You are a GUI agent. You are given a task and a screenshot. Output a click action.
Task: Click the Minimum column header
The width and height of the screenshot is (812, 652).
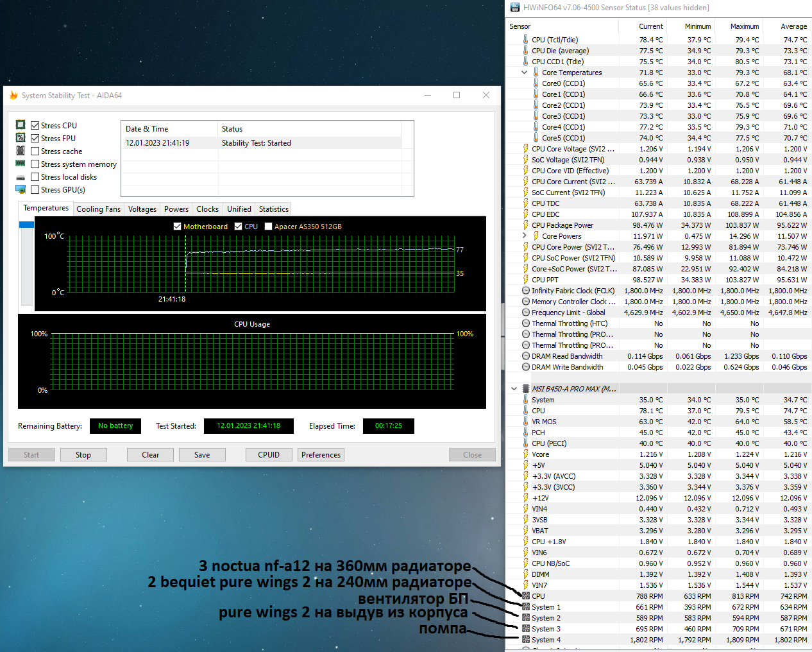[691, 26]
